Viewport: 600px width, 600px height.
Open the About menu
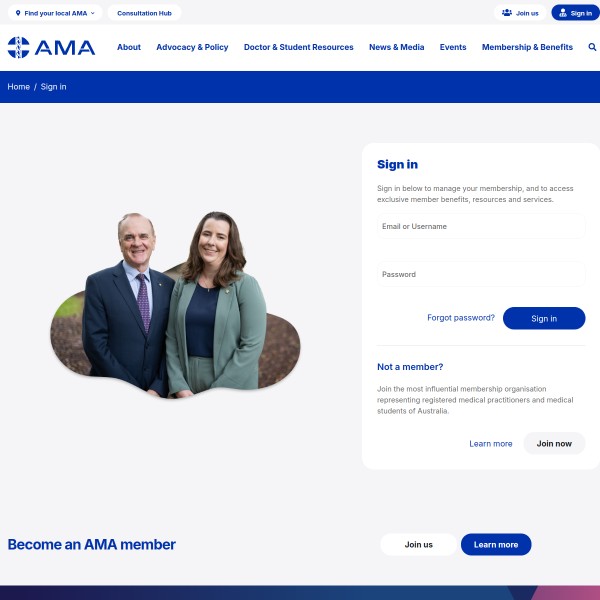(x=129, y=47)
